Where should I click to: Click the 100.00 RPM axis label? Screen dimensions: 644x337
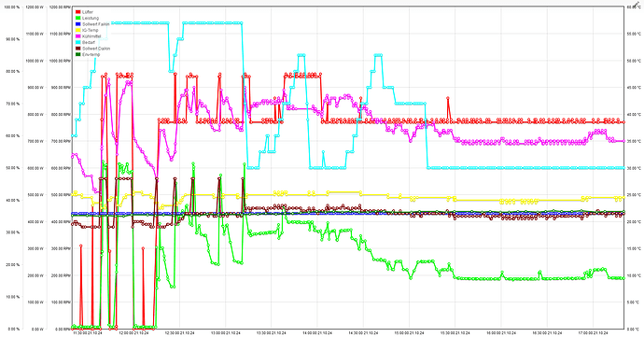point(61,302)
